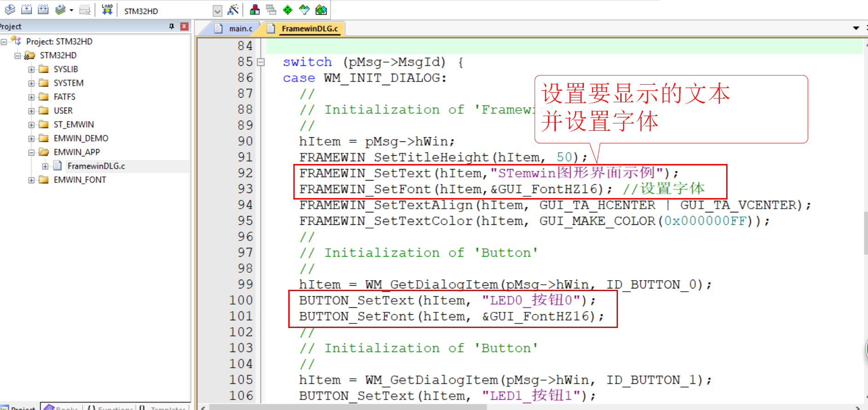Expand the FATFS group
This screenshot has width=868, height=410.
click(x=31, y=97)
